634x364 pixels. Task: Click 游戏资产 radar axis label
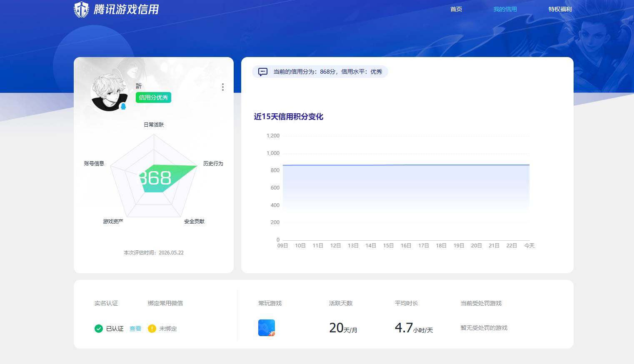coord(113,221)
